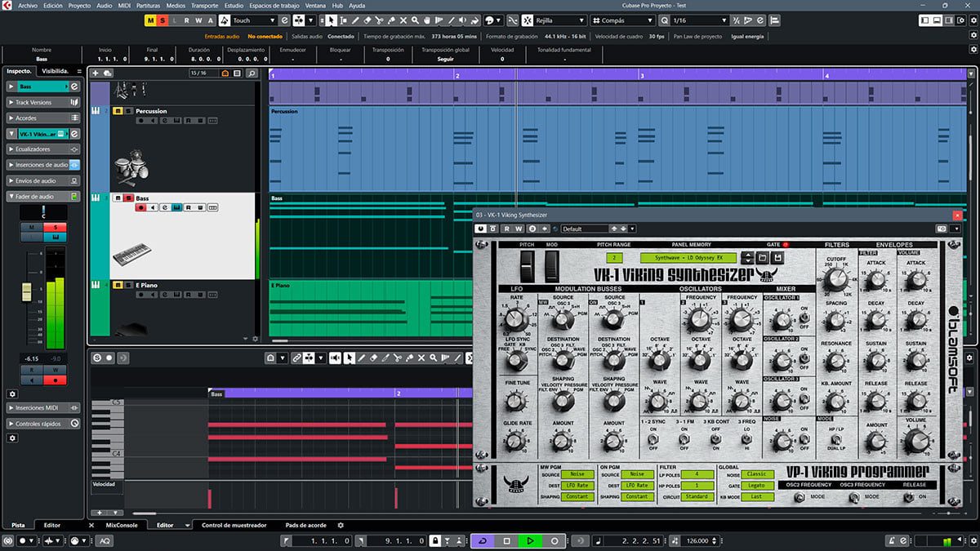Select the Mute X tool in main toolbar
Image resolution: width=980 pixels, height=551 pixels.
click(x=405, y=20)
